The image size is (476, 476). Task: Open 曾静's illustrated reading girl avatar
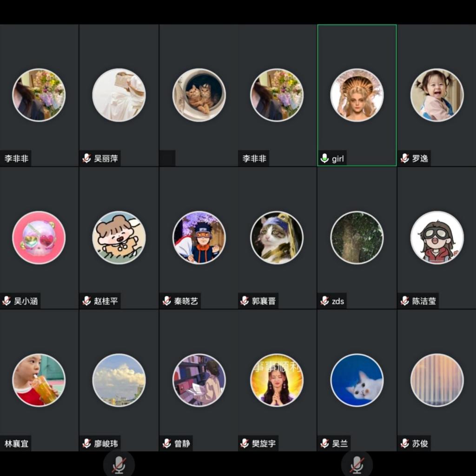199,380
